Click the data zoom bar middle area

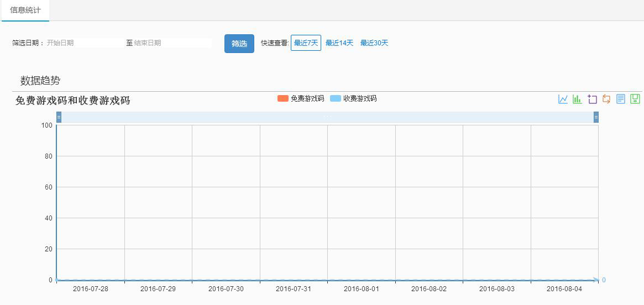click(x=327, y=117)
